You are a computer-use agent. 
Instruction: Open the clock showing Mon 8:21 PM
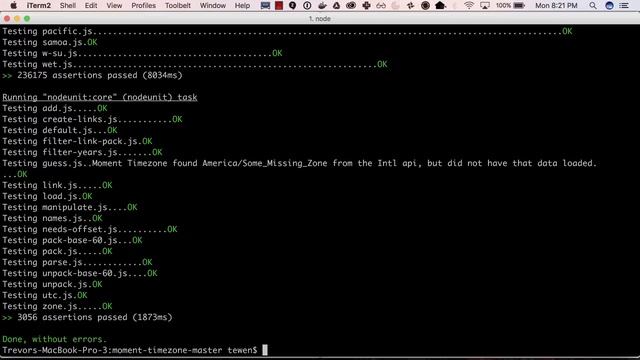click(556, 5)
